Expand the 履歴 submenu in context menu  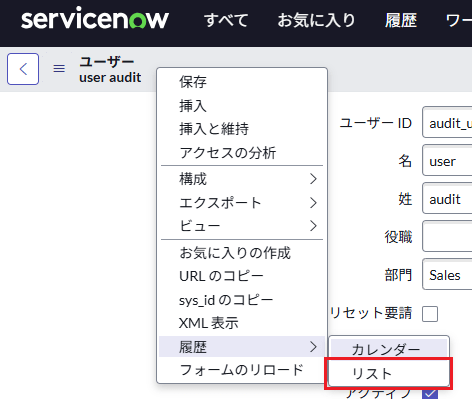(x=242, y=347)
